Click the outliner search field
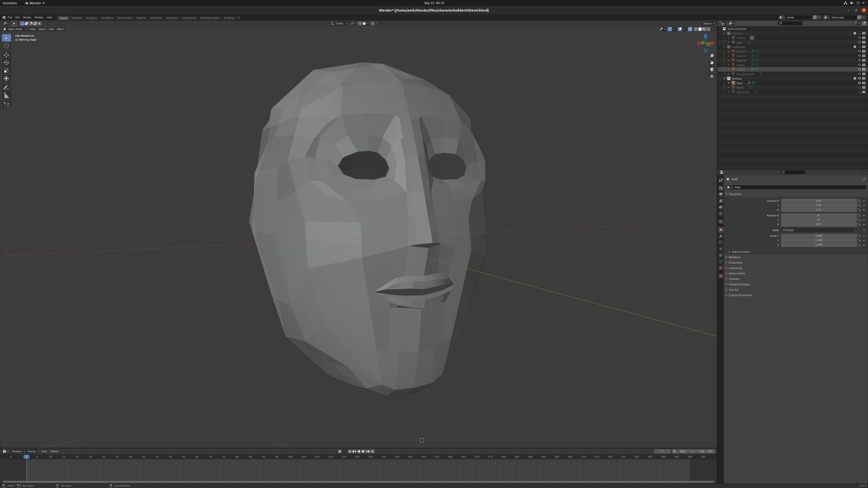This screenshot has height=488, width=868. click(x=790, y=23)
